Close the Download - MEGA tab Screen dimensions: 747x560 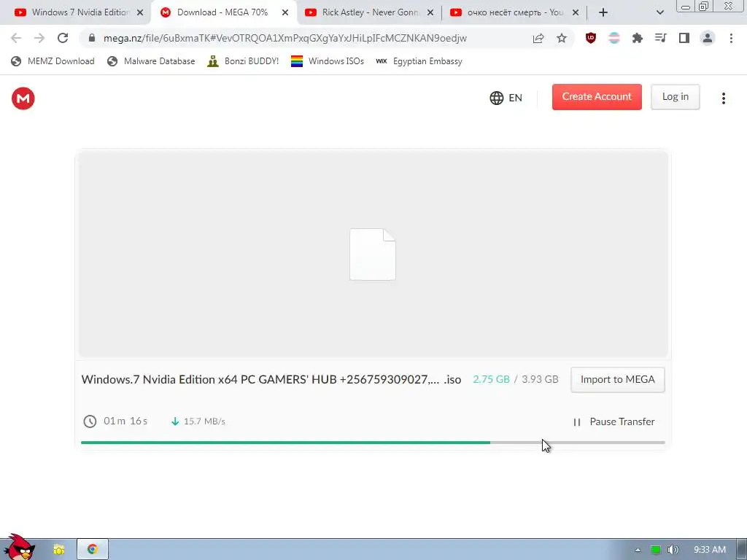pos(285,12)
